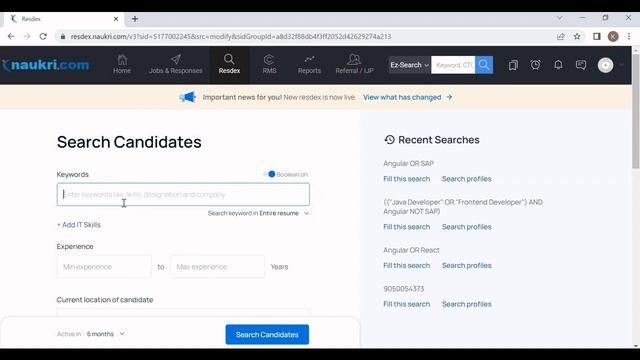The height and width of the screenshot is (360, 640).
Task: Fill this search for Java Developer query
Action: 407,227
